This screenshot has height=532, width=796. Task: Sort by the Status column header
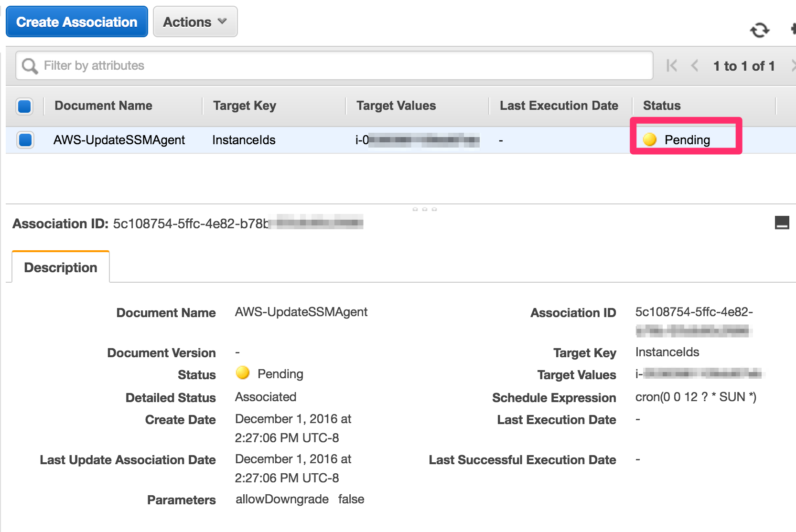pyautogui.click(x=661, y=106)
